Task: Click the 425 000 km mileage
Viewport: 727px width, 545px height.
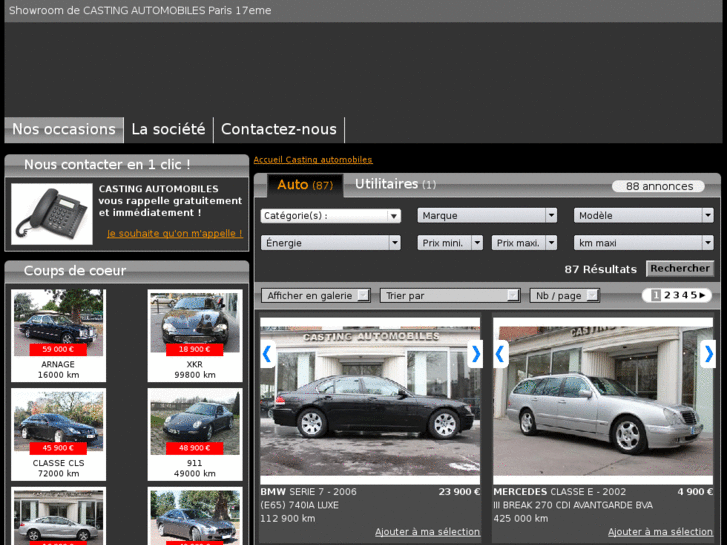Action: pyautogui.click(x=521, y=519)
